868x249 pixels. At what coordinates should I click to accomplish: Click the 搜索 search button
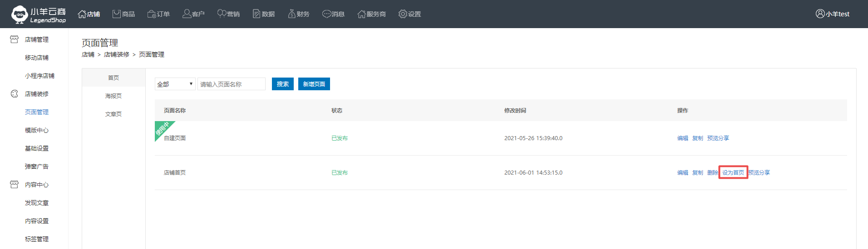[x=282, y=84]
